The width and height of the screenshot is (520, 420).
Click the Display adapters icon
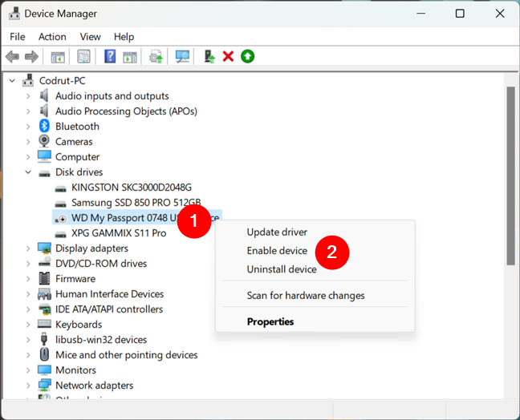coord(44,248)
